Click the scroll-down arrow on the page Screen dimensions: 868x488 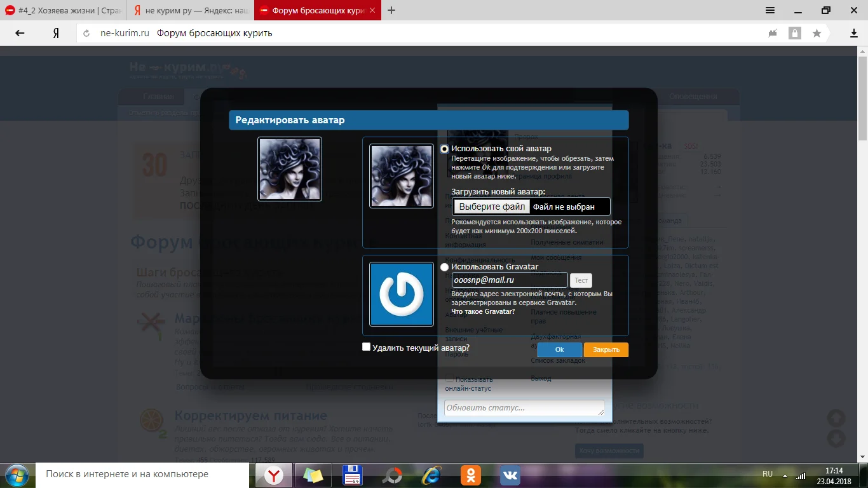click(836, 438)
